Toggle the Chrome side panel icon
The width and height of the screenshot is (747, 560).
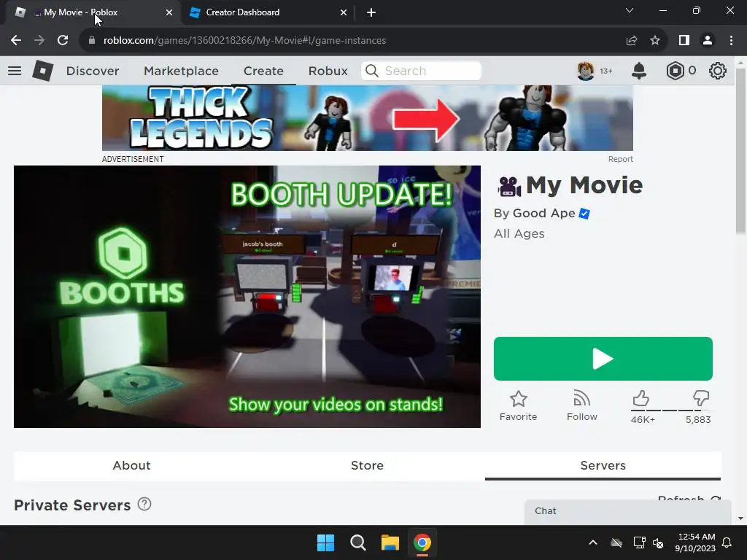pos(684,41)
